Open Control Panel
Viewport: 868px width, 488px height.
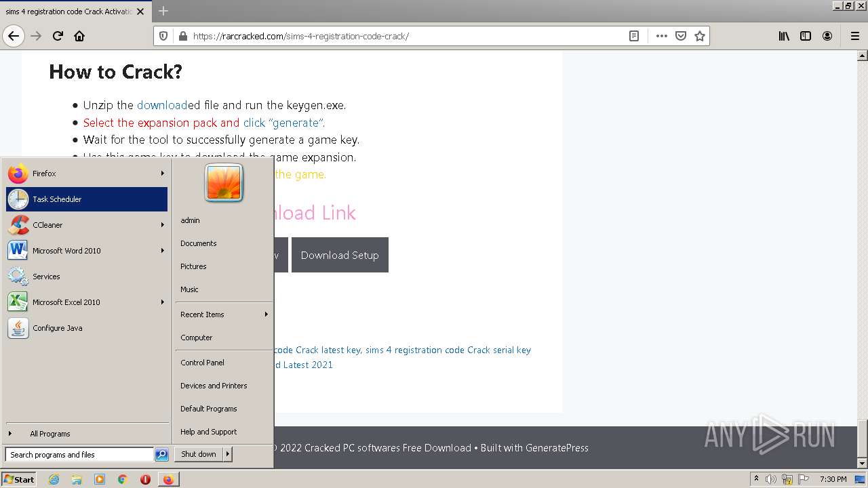click(x=224, y=363)
